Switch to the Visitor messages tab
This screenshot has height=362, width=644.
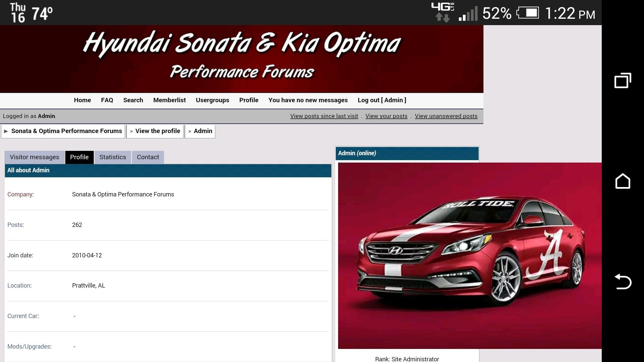pos(35,157)
